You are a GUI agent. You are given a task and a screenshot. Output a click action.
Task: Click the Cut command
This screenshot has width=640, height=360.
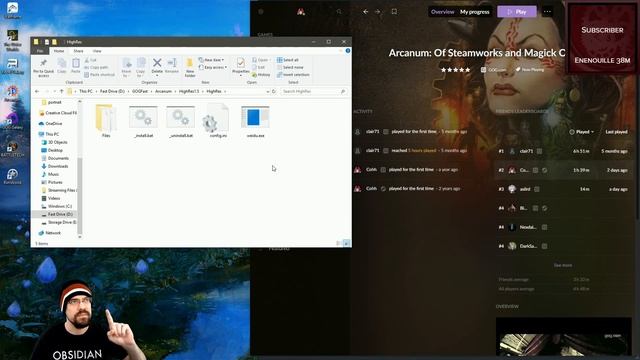91,60
